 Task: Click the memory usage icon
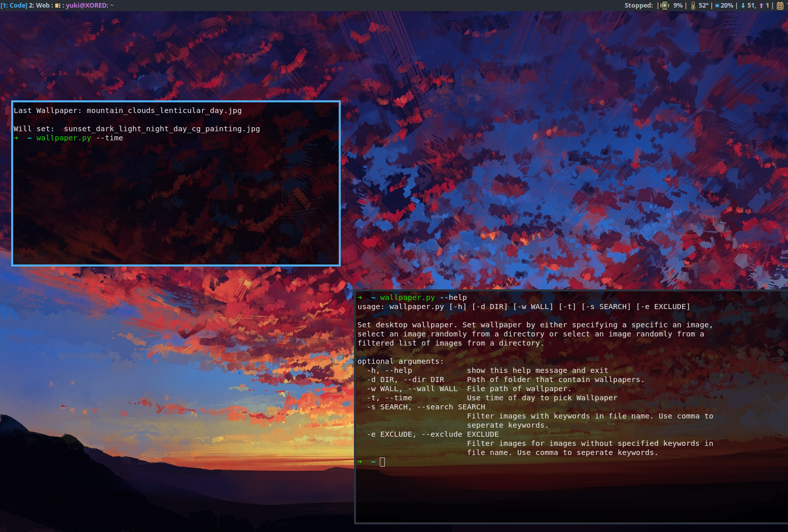717,6
